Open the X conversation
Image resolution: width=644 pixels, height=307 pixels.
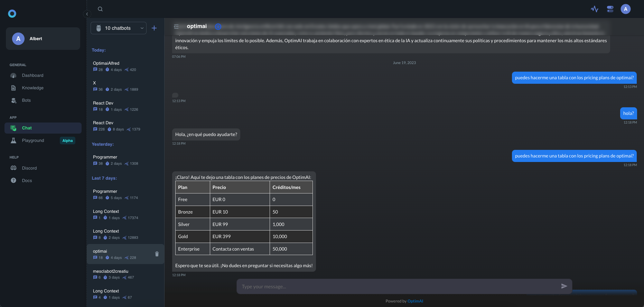tap(125, 86)
